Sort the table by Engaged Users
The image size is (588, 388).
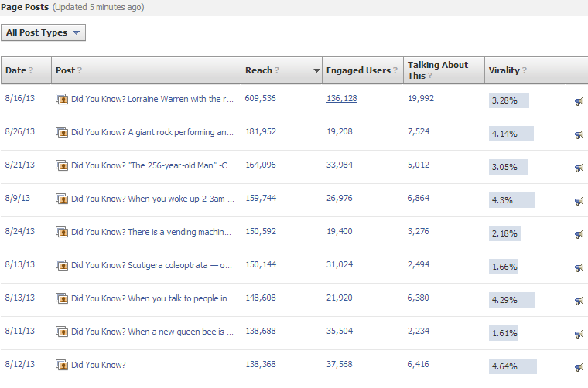tap(358, 70)
